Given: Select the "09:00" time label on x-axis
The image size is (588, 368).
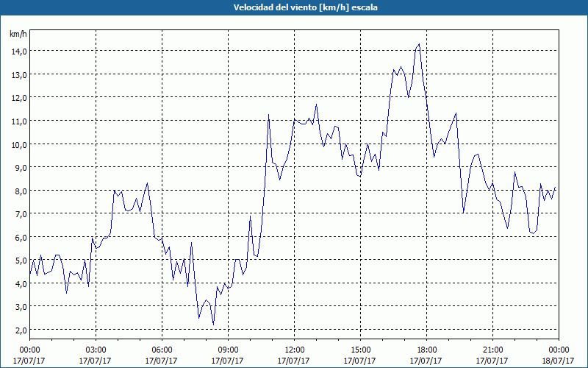Looking at the screenshot, I should point(228,350).
